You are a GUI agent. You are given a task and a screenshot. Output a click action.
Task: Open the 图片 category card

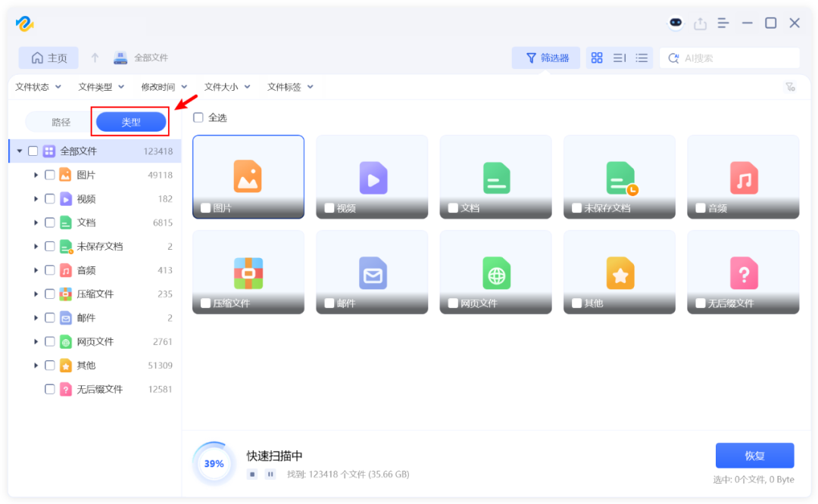(248, 176)
